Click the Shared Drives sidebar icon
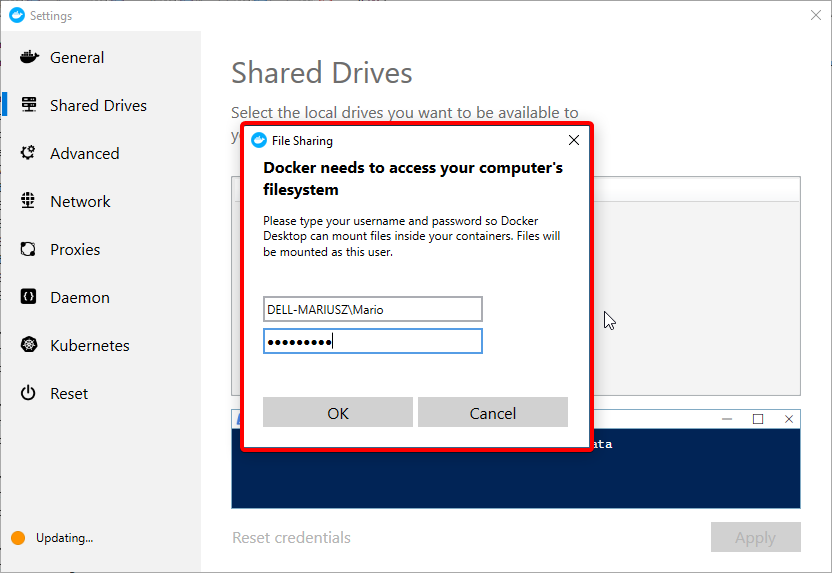This screenshot has width=832, height=573. (x=29, y=105)
